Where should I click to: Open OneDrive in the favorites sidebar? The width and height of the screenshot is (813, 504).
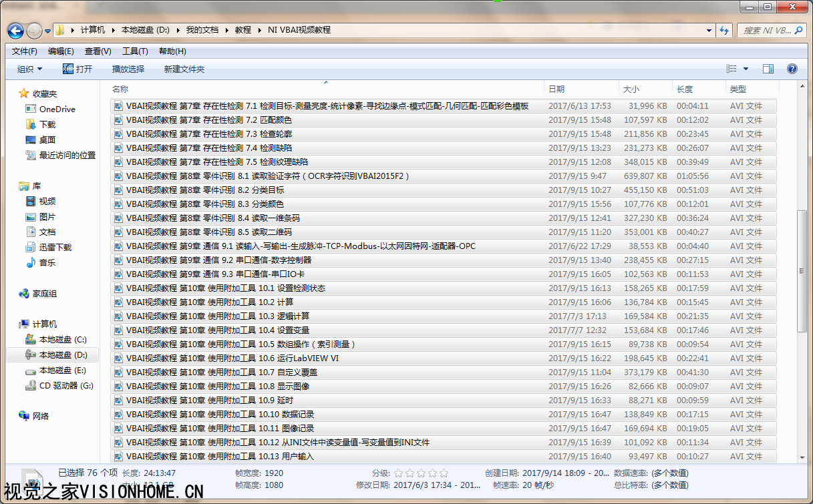[57, 109]
